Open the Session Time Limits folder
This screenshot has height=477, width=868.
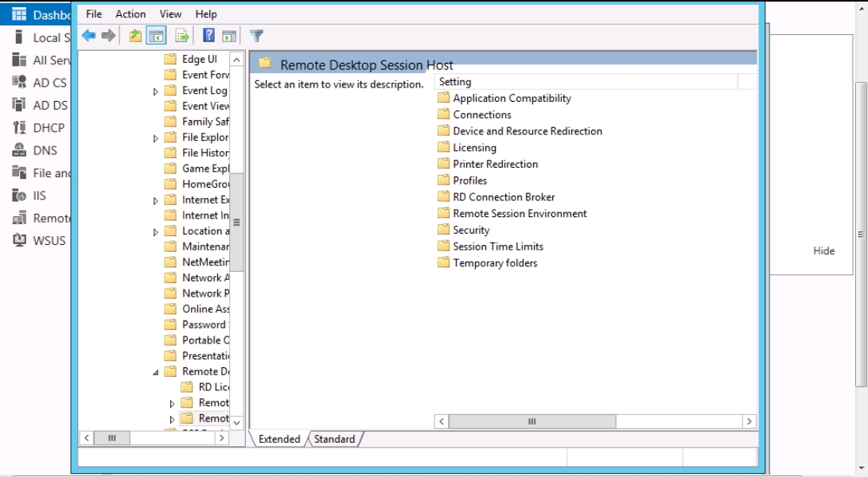click(498, 246)
